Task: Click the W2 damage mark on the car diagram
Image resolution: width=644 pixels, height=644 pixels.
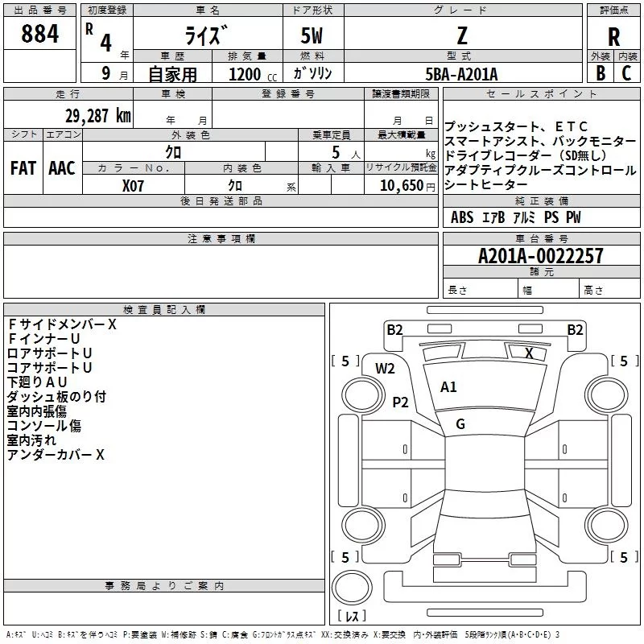Action: (385, 369)
